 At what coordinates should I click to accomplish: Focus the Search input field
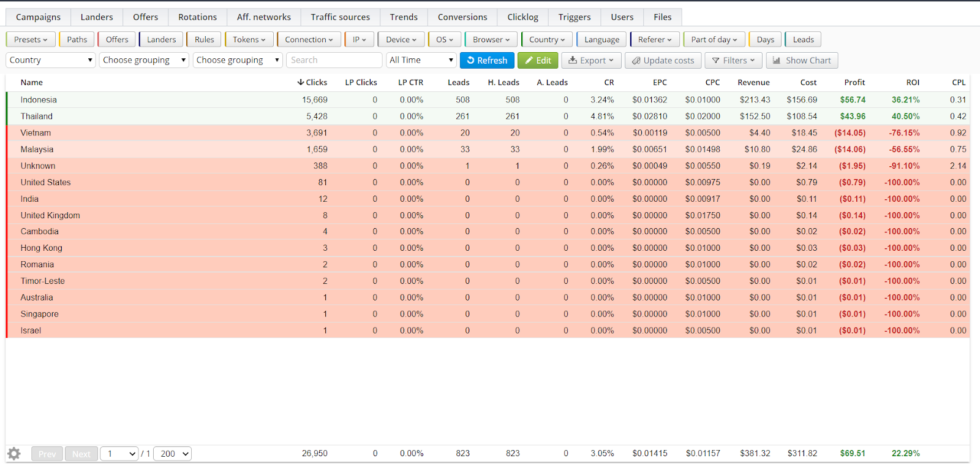click(x=334, y=60)
